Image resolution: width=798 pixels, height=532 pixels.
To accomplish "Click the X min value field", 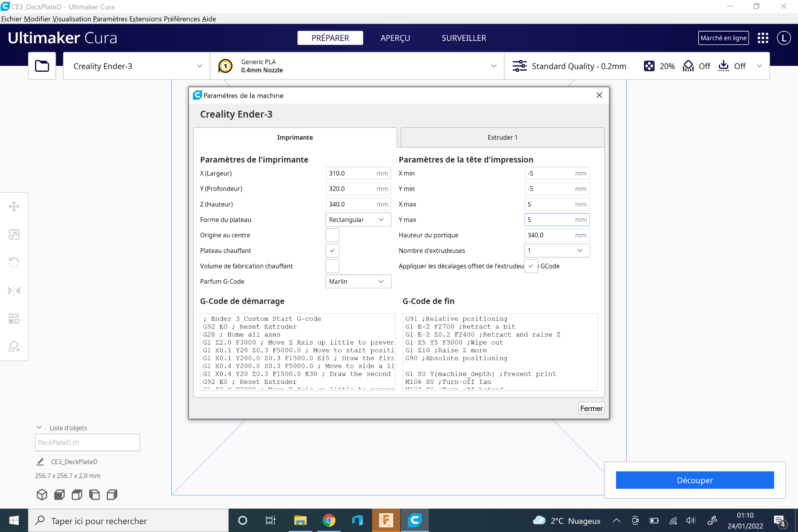I will (x=557, y=173).
